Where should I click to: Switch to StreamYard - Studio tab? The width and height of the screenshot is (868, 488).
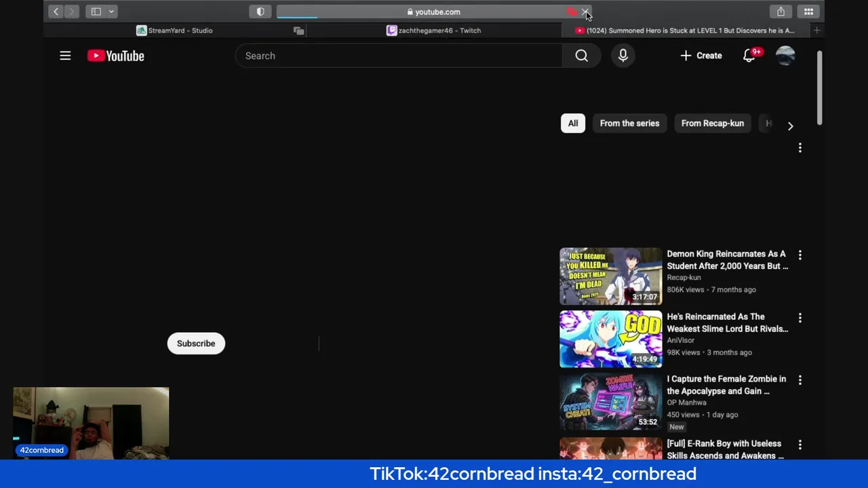174,30
